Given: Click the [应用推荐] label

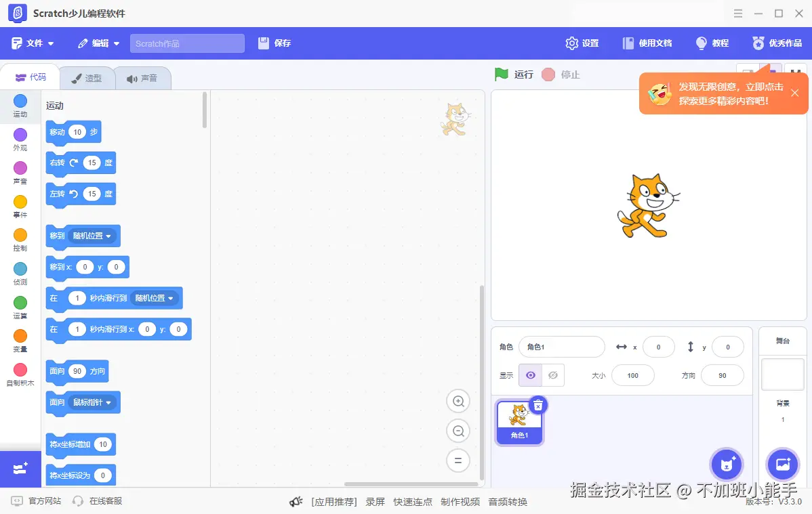Looking at the screenshot, I should click(334, 502).
